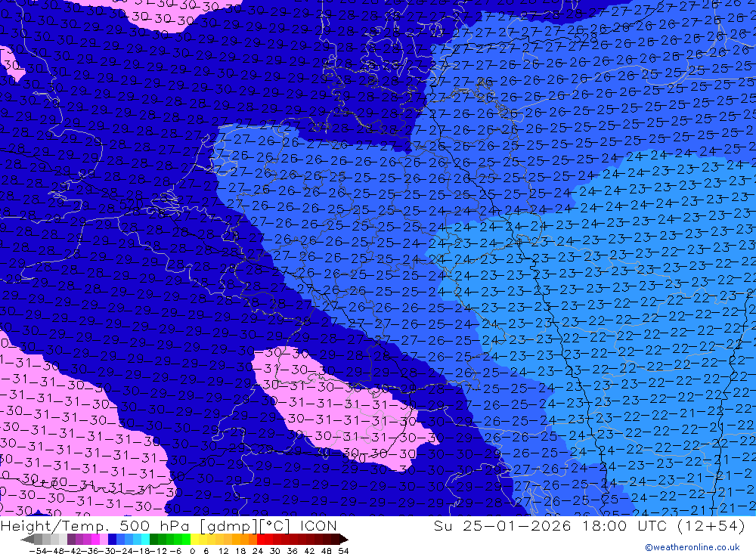
Task: Click the map title 'Height/Temp. 500 hPa'
Action: tap(95, 526)
